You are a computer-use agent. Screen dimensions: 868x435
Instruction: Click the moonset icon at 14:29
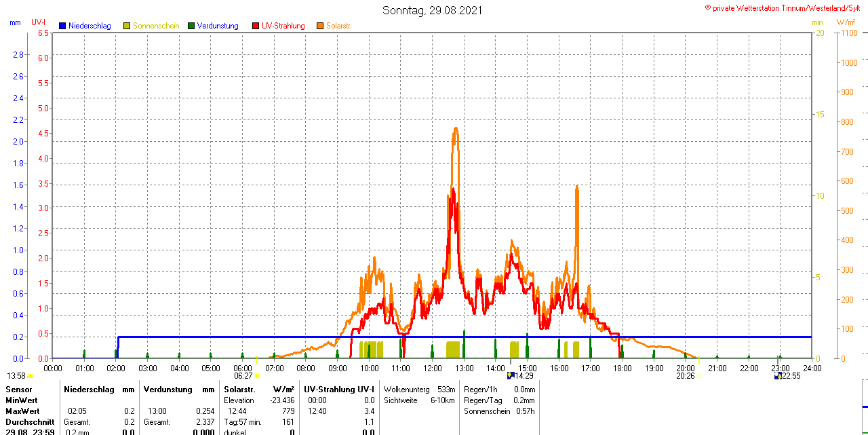coord(510,375)
